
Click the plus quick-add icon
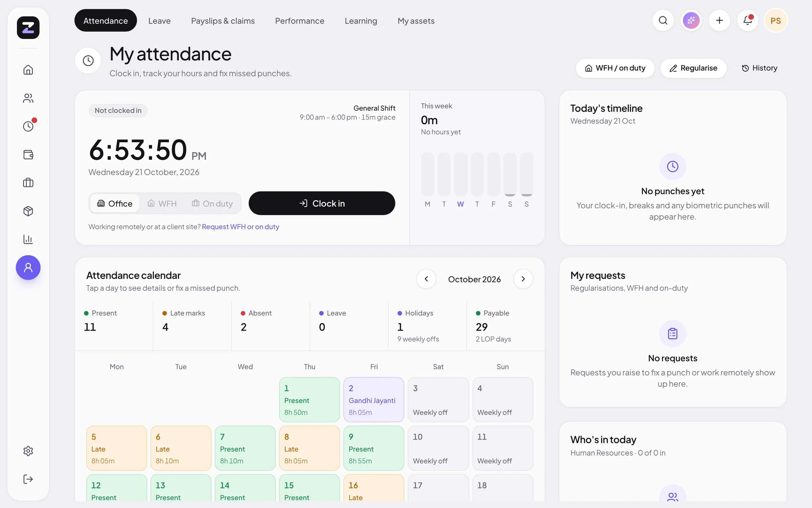[719, 21]
